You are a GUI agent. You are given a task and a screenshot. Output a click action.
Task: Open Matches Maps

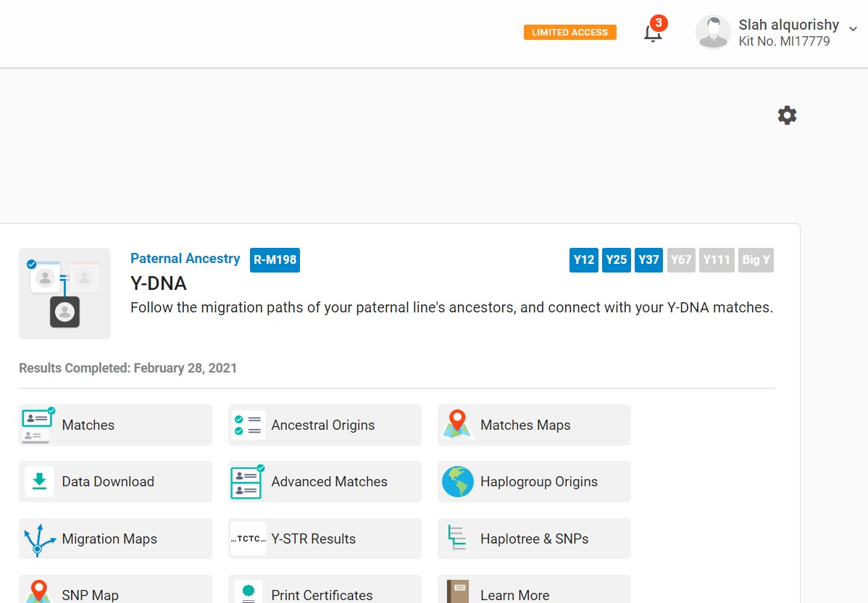tap(525, 425)
